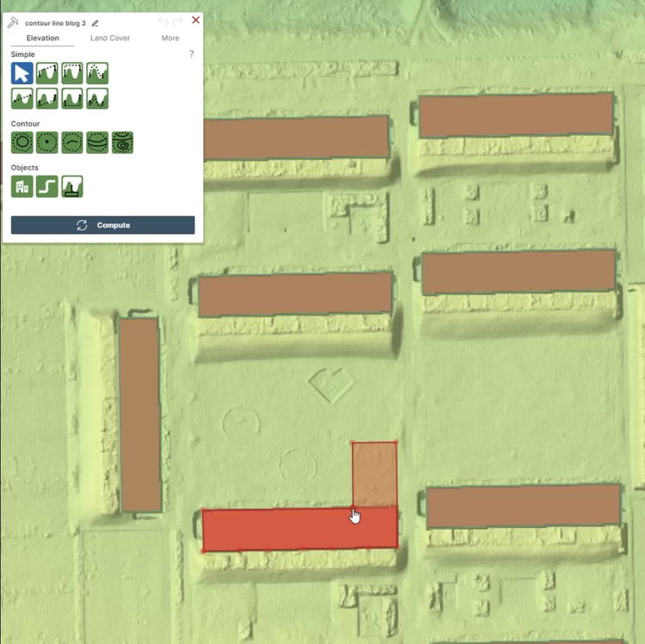
Task: Pick the Simple tool with a dotted slope across the valley middle
Action: point(21,98)
